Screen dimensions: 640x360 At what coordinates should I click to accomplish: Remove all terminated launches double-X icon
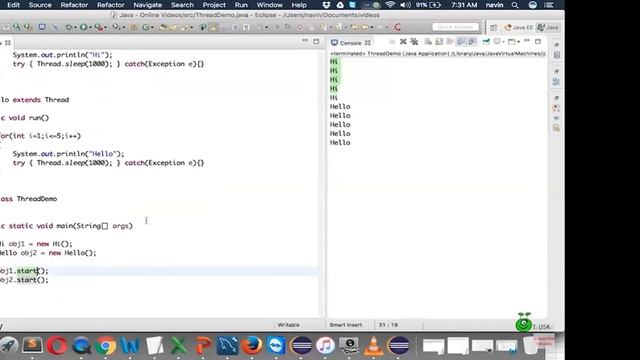coord(414,42)
